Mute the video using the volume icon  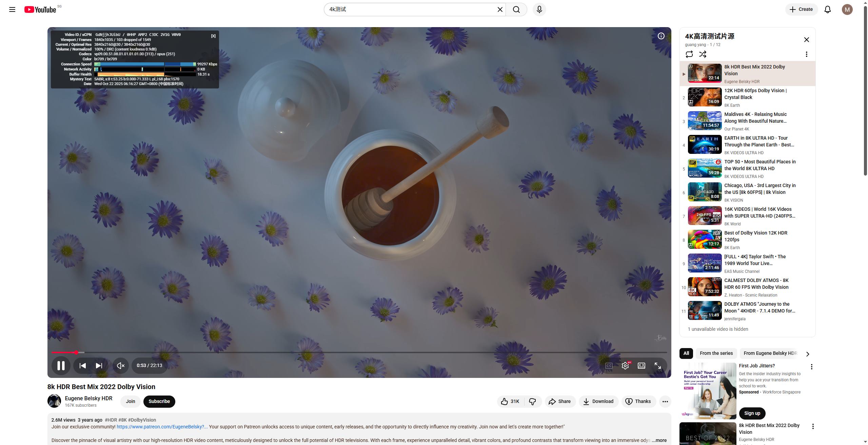120,365
